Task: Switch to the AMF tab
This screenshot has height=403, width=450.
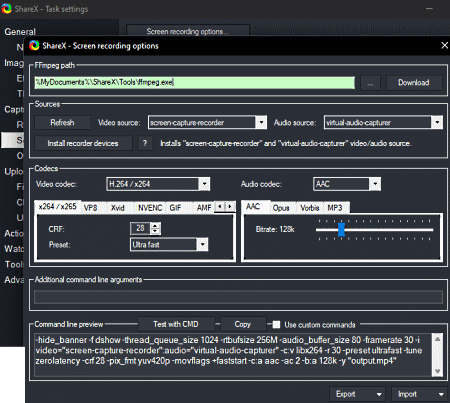Action: tap(204, 208)
